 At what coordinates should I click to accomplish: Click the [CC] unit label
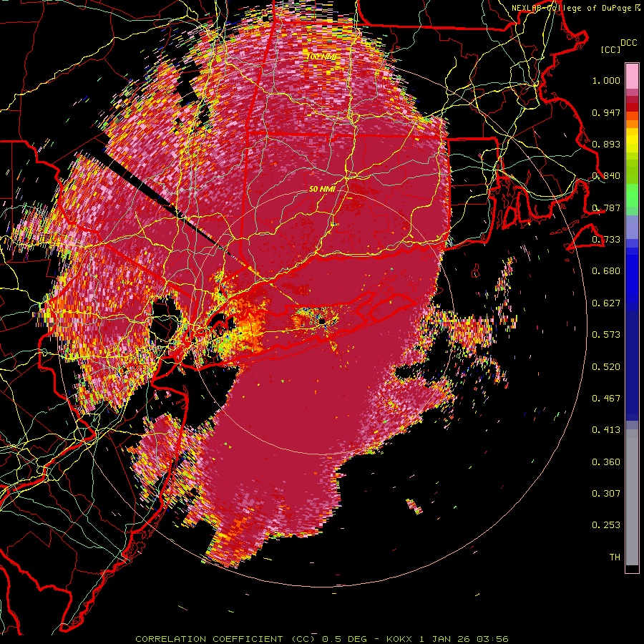pyautogui.click(x=611, y=49)
